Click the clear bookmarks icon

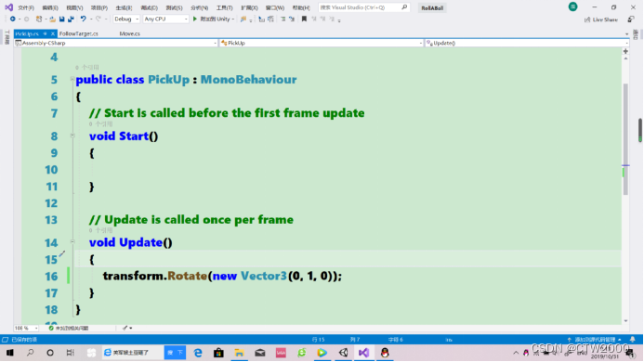tap(332, 19)
